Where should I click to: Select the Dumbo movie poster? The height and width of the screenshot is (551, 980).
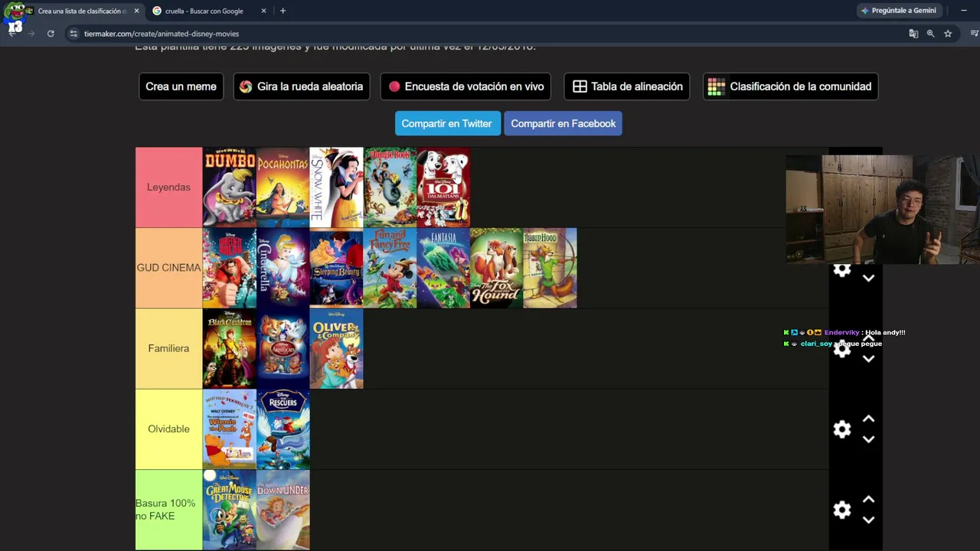pos(230,187)
